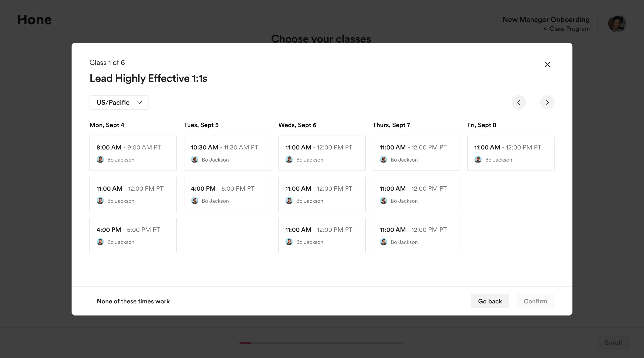Click Bo Jackson avatar in Tuesday 10:30 AM slot
Viewport: 644px width, 358px height.
click(x=195, y=159)
